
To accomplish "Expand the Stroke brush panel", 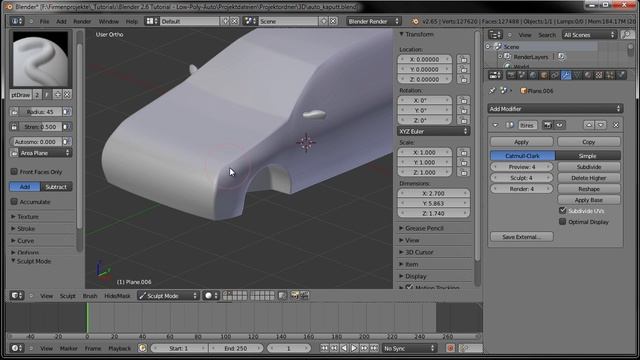I will click(x=25, y=229).
